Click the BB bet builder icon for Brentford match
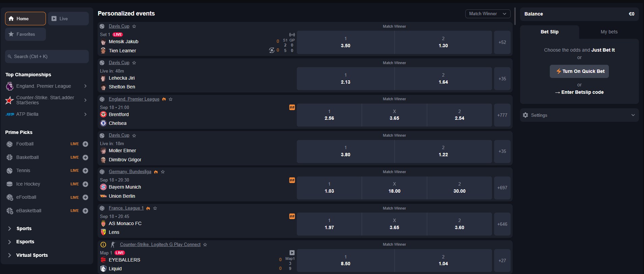 click(292, 107)
